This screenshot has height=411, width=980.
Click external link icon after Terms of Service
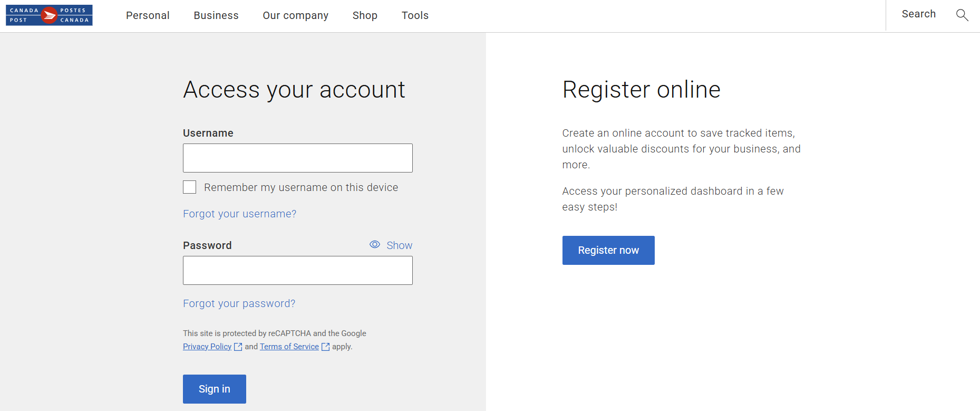click(326, 347)
